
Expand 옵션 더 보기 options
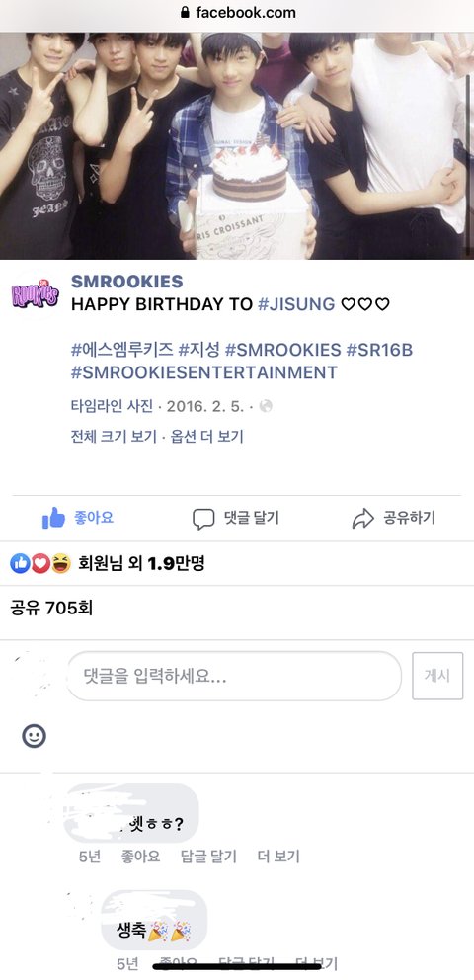click(x=206, y=437)
